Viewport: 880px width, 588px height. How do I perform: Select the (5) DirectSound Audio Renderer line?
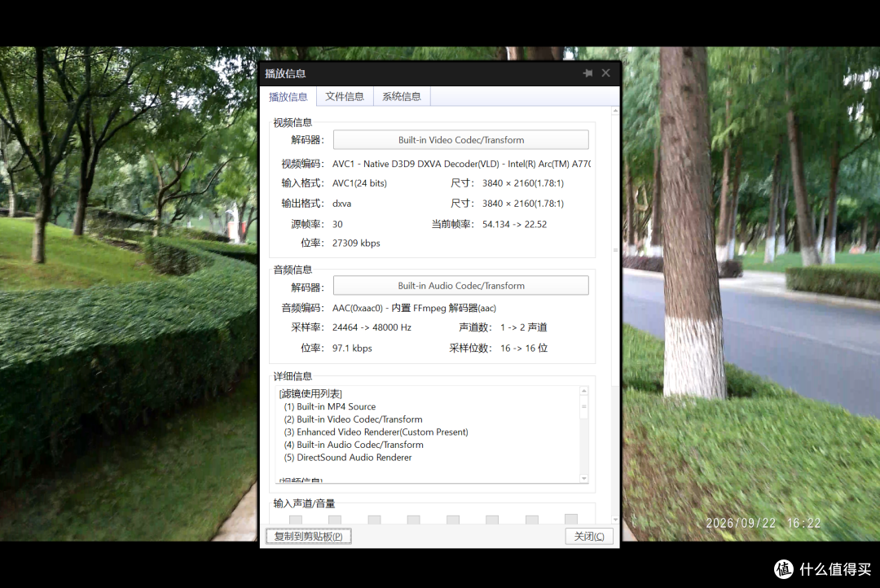pos(348,458)
